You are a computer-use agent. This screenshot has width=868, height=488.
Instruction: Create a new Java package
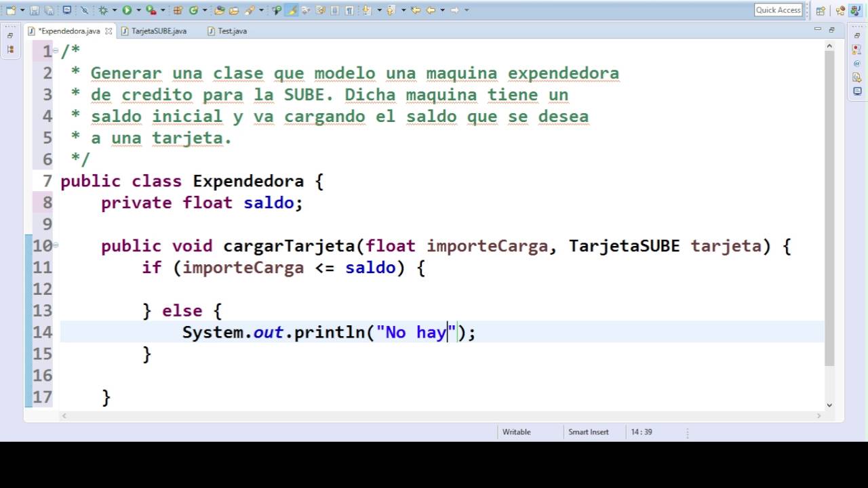[x=177, y=10]
